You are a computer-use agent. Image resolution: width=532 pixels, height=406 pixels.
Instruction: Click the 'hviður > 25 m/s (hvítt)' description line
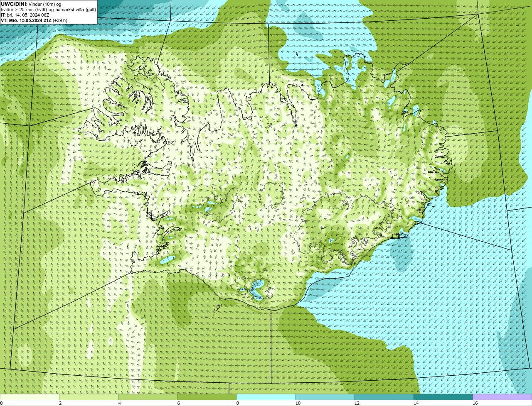(49, 9)
